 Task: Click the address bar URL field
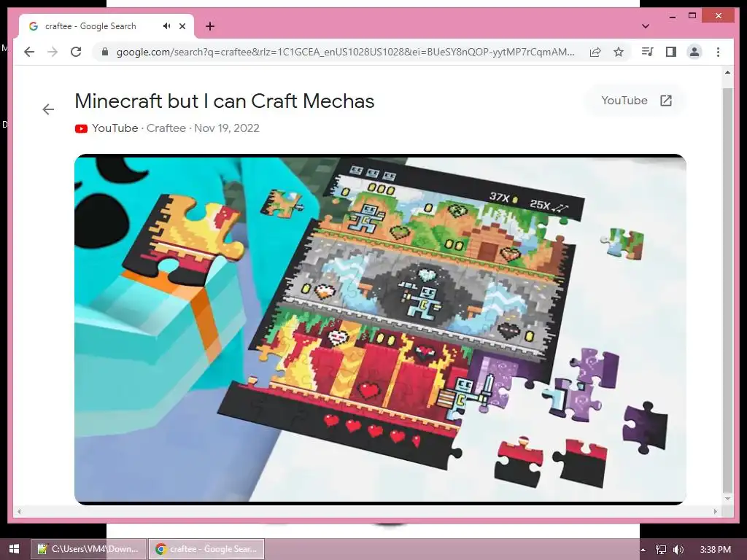345,52
